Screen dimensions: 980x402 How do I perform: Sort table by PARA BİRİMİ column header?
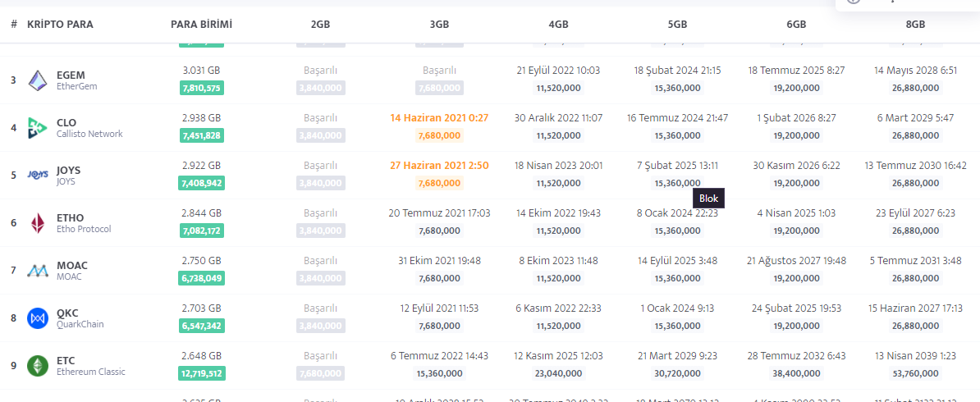pos(201,25)
